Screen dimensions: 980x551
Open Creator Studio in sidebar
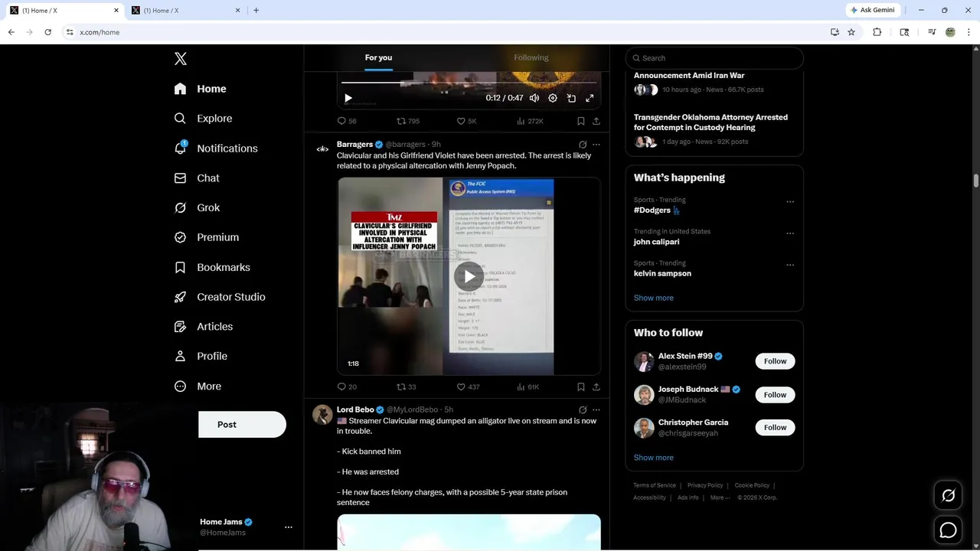(x=219, y=297)
